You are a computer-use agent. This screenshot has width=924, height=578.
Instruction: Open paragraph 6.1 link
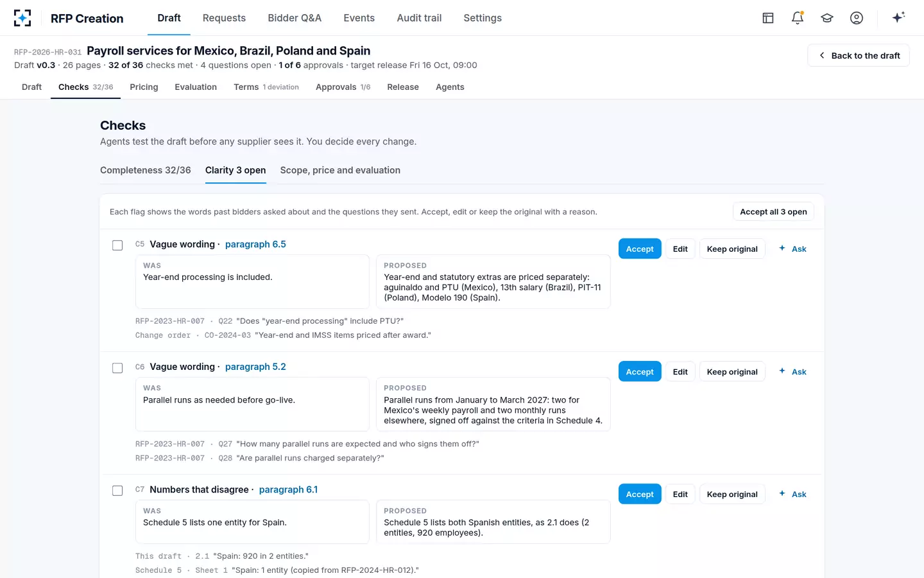[288, 489]
